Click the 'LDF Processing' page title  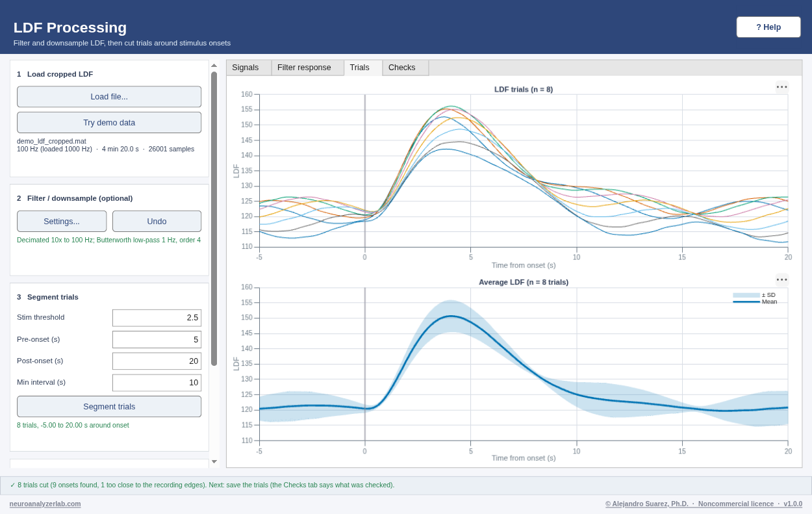(70, 27)
